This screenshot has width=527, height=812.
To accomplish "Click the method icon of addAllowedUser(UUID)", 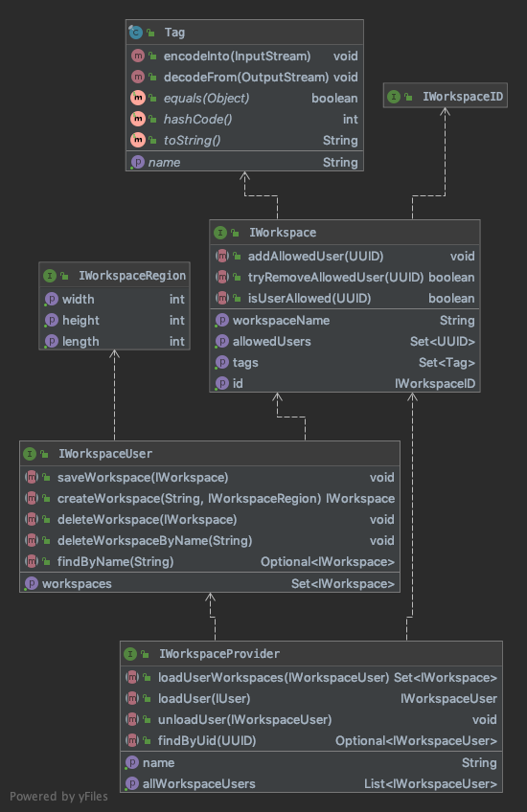I will click(222, 256).
